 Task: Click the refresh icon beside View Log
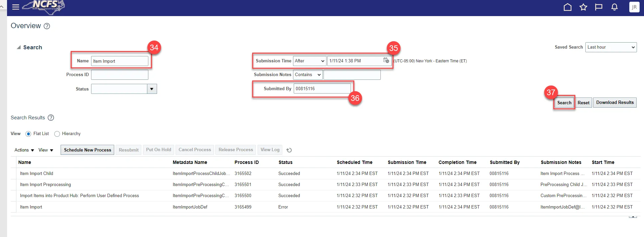(289, 150)
